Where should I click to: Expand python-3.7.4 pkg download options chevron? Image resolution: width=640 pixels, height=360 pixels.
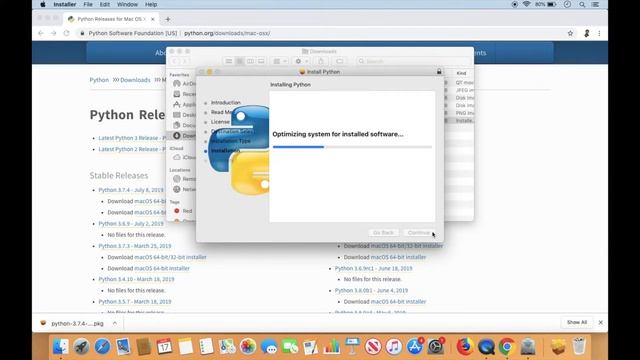click(115, 323)
